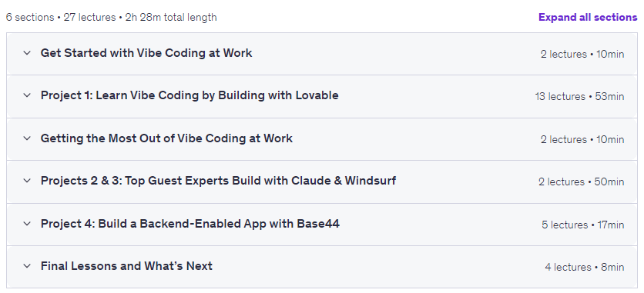Click chevron next to Final Lessons and What's Next
The width and height of the screenshot is (644, 293).
[27, 266]
